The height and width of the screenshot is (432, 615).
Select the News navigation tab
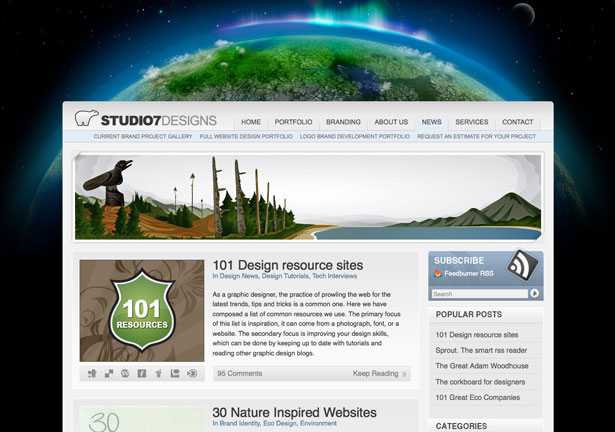[431, 122]
